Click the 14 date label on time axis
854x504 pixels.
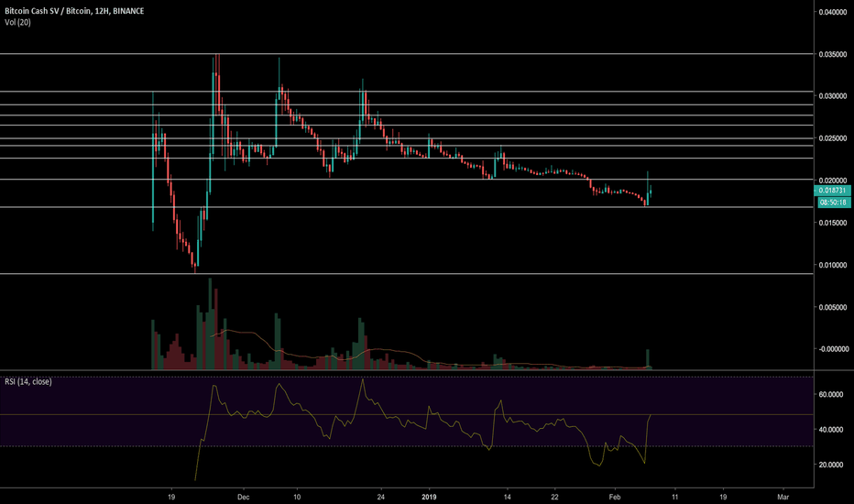(507, 497)
